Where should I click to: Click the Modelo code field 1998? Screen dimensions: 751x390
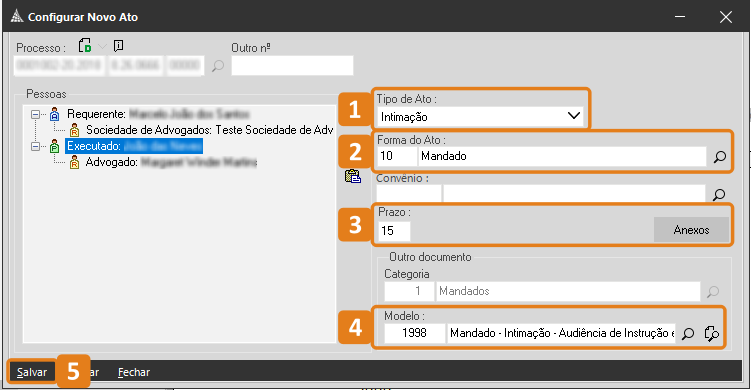coord(415,333)
